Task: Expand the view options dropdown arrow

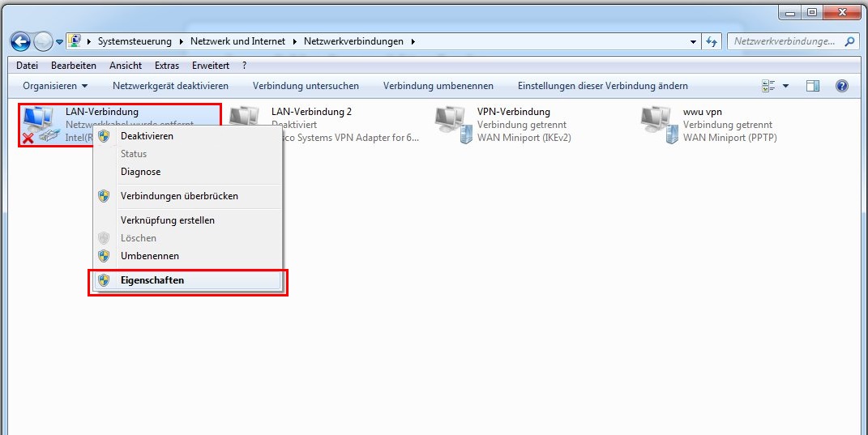Action: tap(785, 86)
